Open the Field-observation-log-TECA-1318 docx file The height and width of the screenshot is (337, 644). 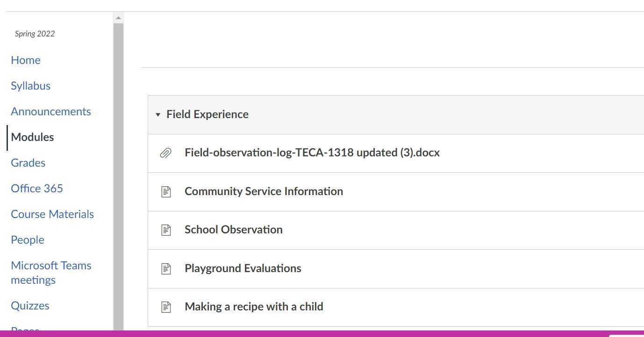312,153
